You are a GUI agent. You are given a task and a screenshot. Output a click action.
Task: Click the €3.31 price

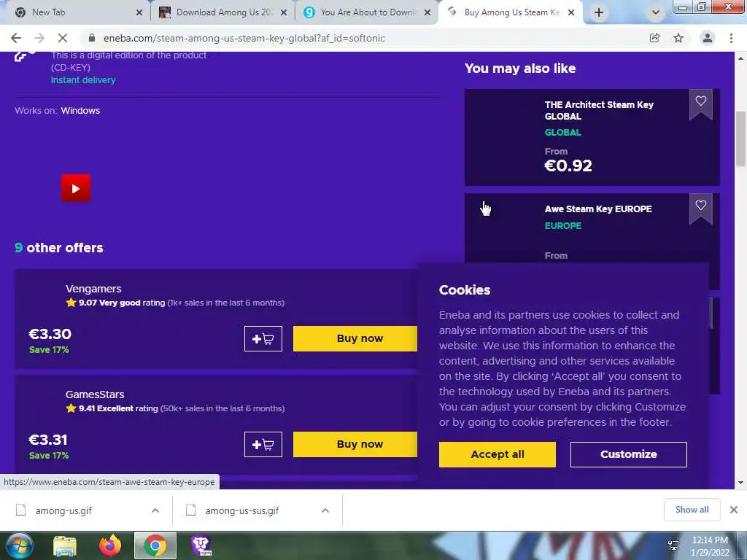pos(48,440)
